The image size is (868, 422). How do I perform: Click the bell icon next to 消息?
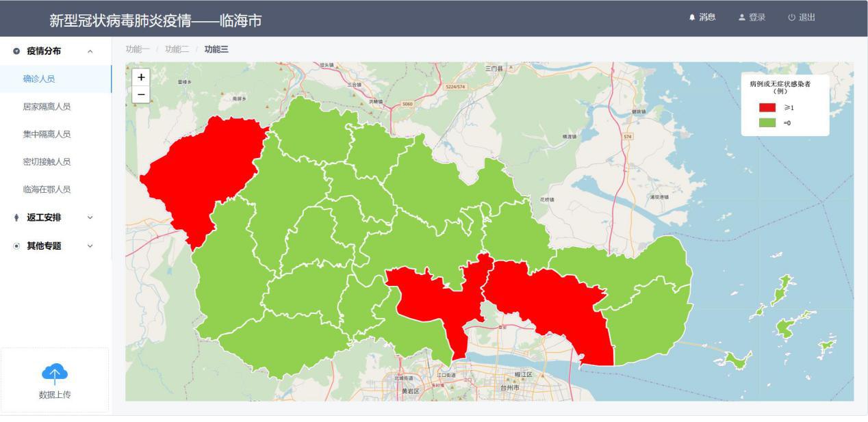[692, 17]
